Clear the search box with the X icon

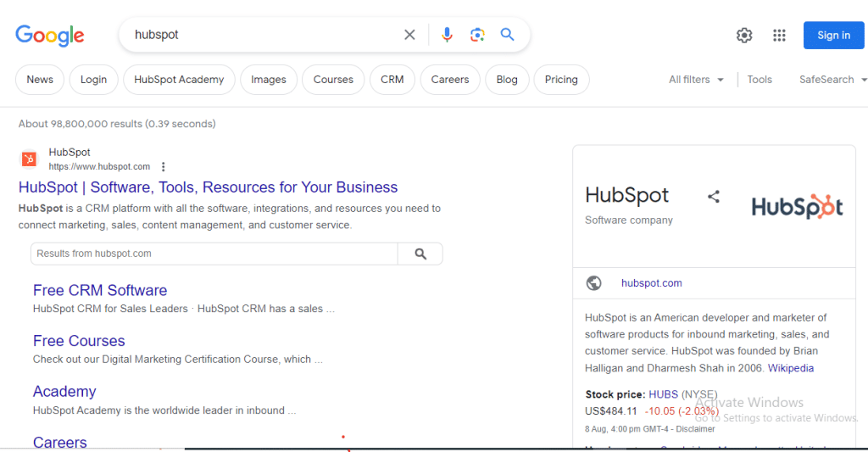(x=409, y=35)
